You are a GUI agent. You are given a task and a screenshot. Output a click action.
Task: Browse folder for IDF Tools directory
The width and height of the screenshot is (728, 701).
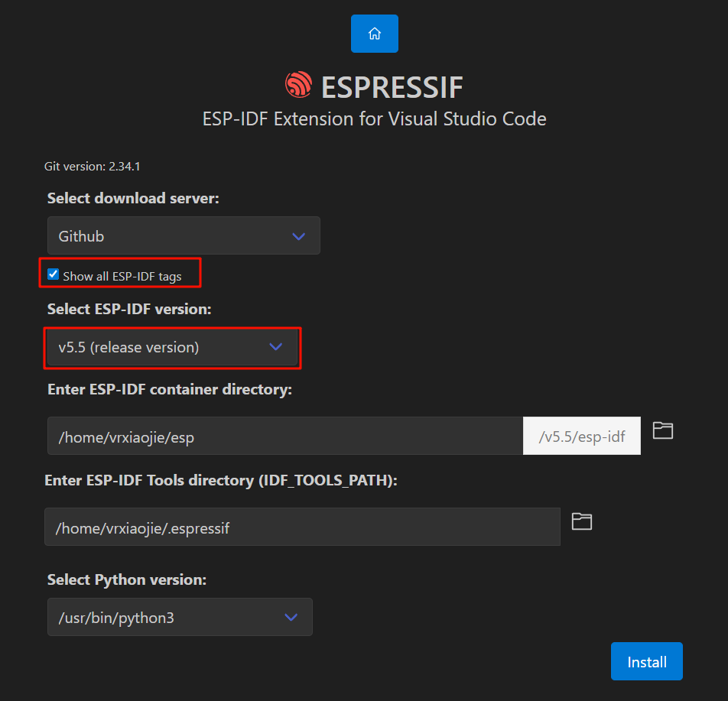coord(582,521)
